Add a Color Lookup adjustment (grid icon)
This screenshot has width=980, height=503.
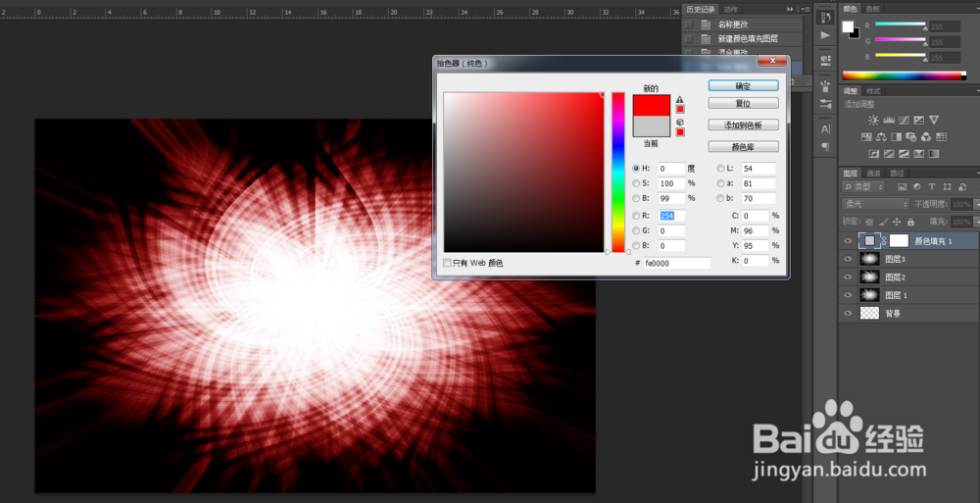941,137
